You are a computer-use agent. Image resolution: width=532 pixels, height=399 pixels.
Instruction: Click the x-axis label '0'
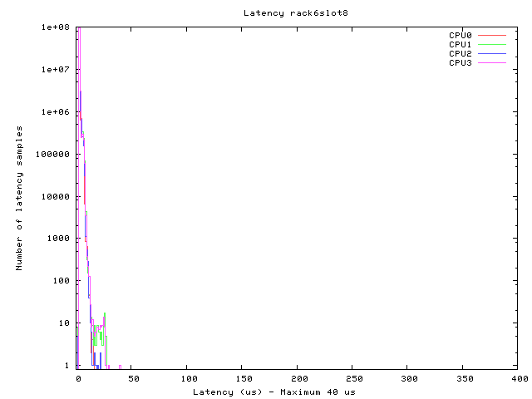78,379
